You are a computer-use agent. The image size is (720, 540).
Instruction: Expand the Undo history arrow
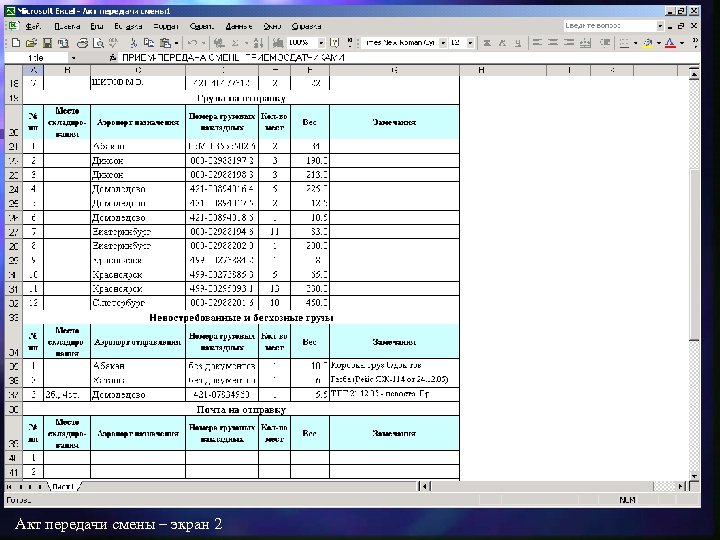click(203, 43)
